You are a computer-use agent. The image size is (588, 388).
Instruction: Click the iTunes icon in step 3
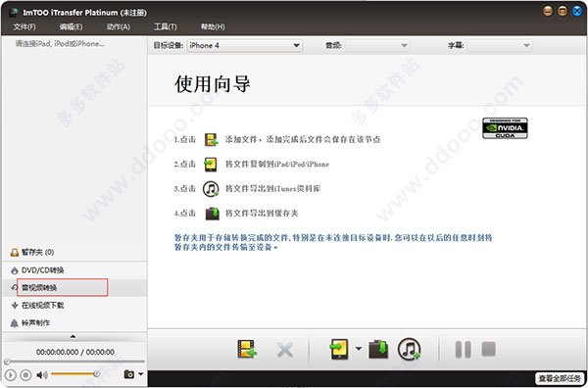211,188
